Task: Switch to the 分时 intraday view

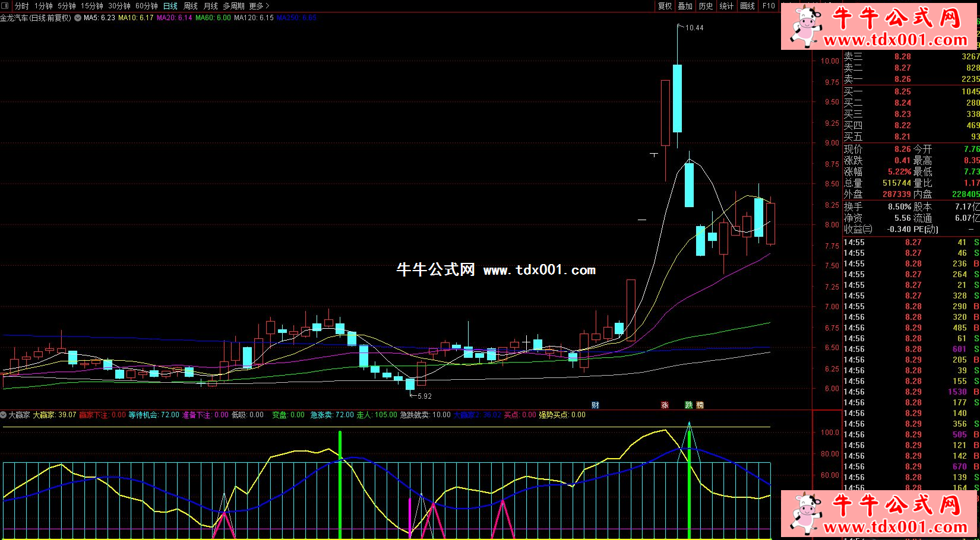Action: click(x=22, y=6)
